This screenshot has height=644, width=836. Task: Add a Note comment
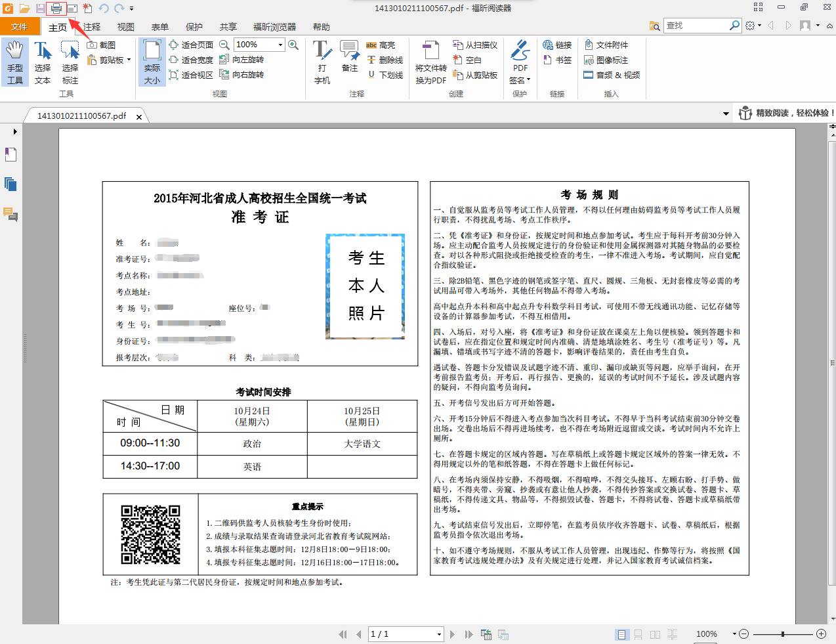click(349, 56)
